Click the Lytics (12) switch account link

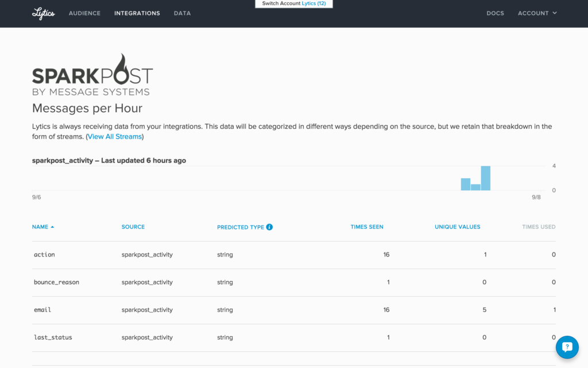tap(314, 3)
